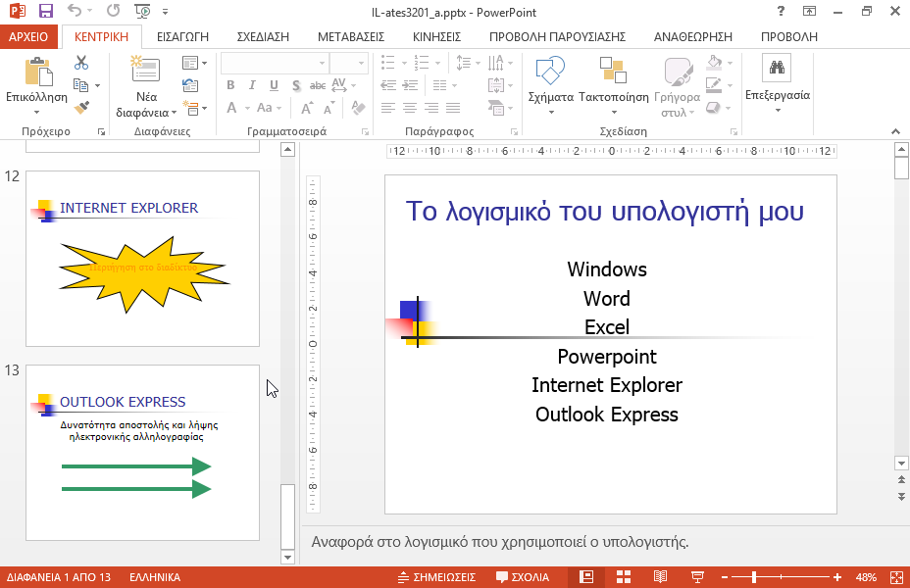Switch to the ΜΕΤΑΒΑΣΕΙΣ tab
This screenshot has height=588, width=910.
click(x=351, y=36)
